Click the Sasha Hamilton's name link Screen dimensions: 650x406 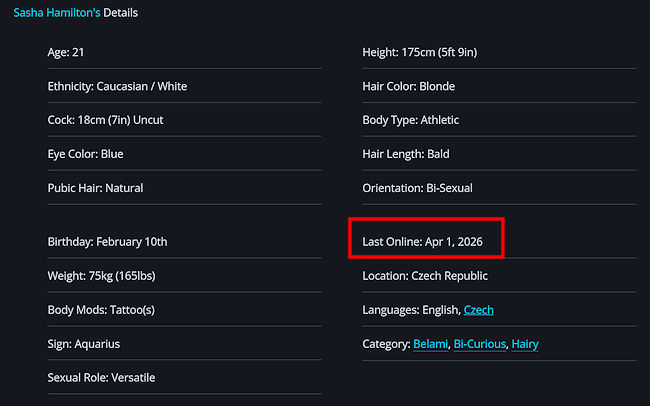[55, 13]
